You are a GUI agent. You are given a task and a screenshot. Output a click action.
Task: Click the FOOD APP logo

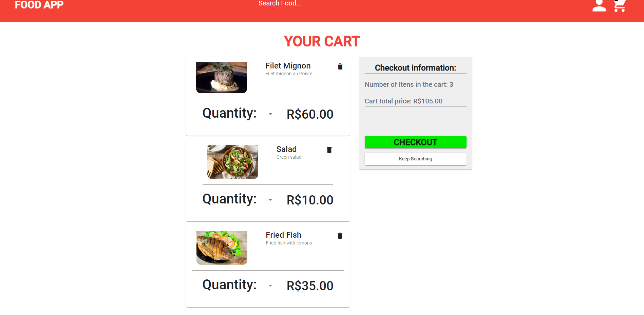click(x=38, y=5)
